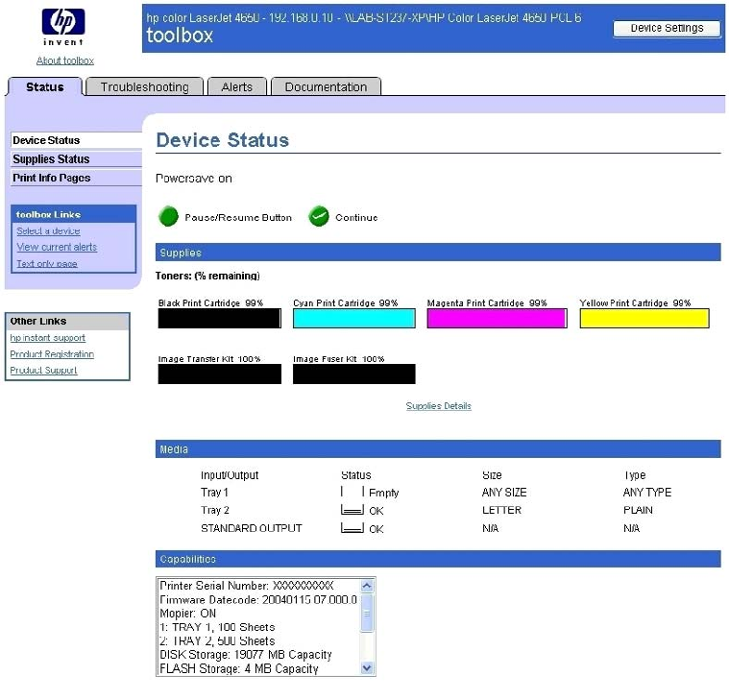
Task: Click the 2: TRAY 2, 500 Sheets line
Action: [217, 641]
